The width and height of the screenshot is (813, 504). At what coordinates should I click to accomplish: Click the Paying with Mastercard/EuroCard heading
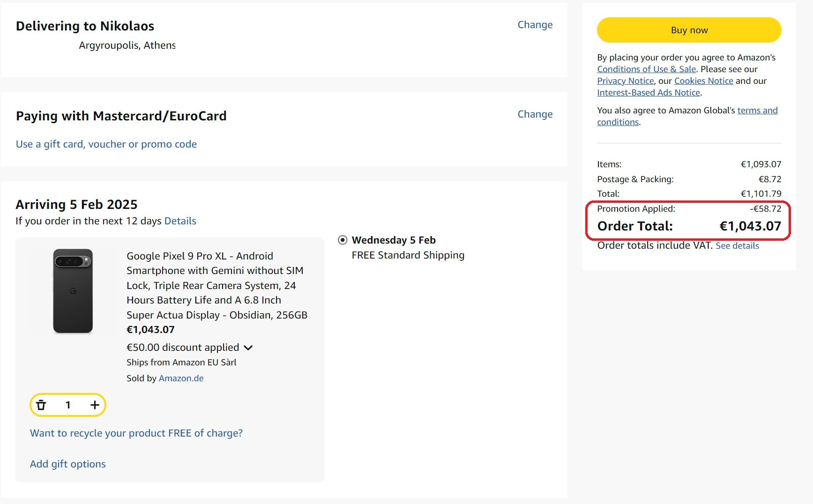[x=121, y=116]
